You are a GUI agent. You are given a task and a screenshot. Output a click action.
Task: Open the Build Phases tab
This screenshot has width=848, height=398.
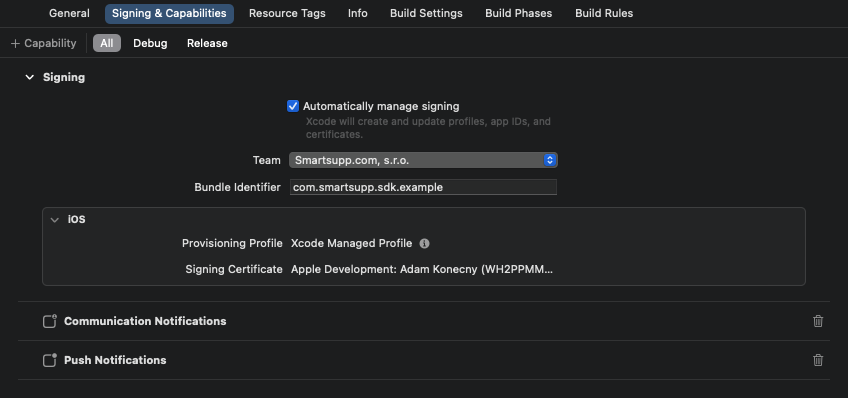(x=519, y=14)
